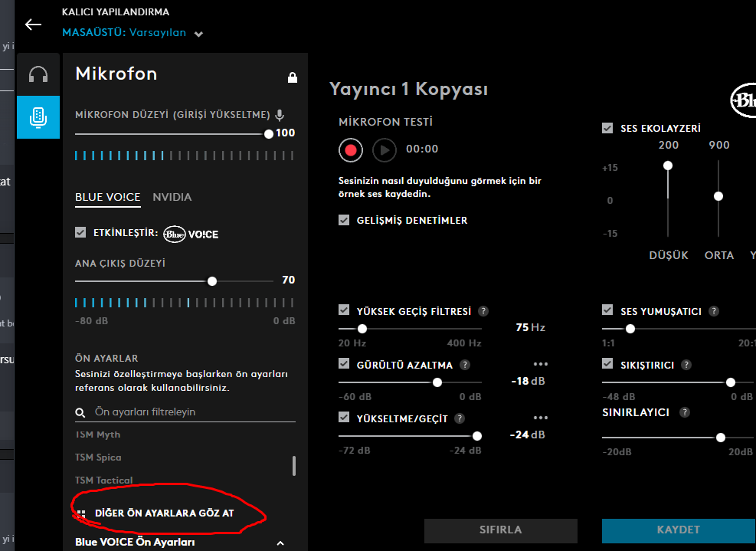
Task: Toggle Yüksek Geçiş Filtresi checkbox
Action: tap(344, 310)
